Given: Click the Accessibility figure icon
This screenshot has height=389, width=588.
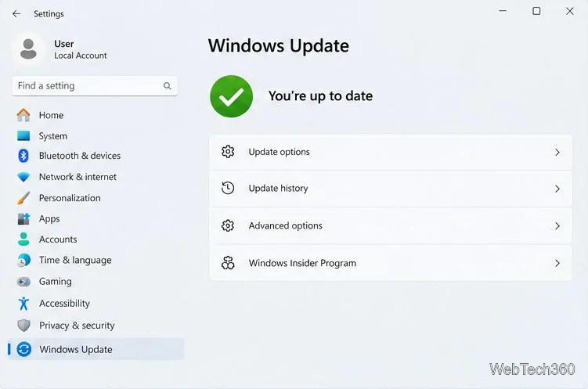Looking at the screenshot, I should coord(23,303).
